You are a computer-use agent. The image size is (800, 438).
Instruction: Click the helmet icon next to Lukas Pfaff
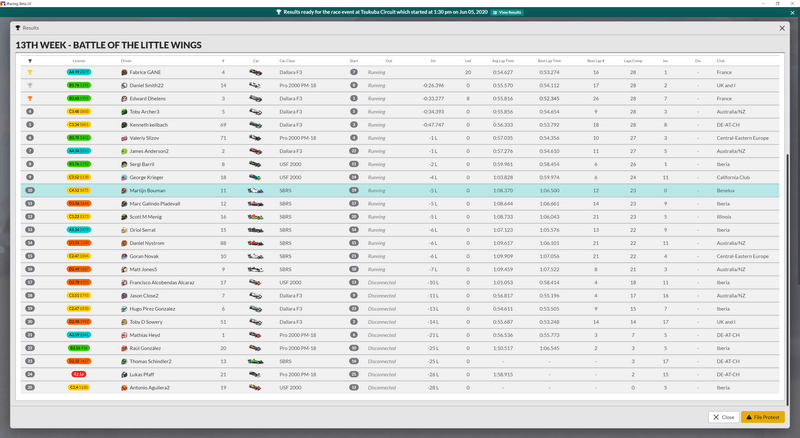[x=124, y=375]
